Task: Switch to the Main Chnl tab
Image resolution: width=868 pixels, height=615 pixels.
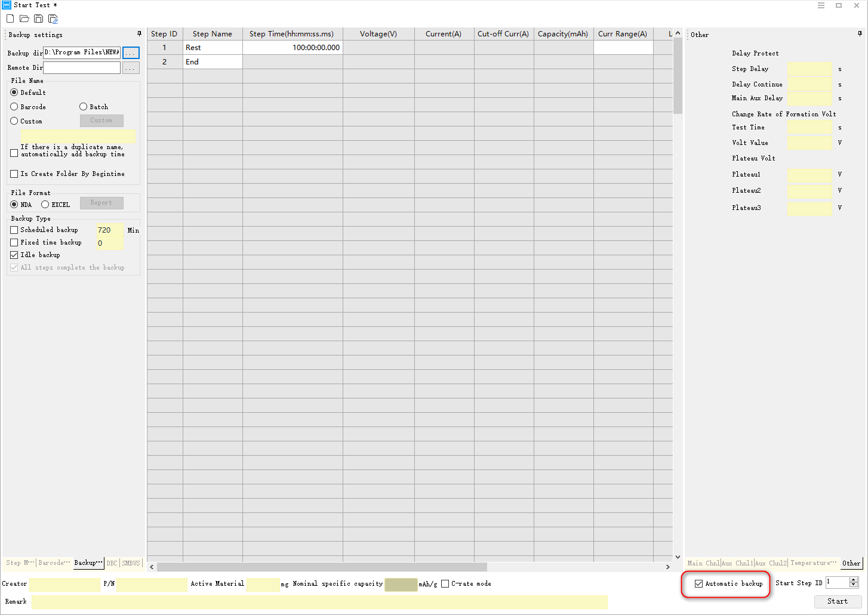Action: (703, 563)
